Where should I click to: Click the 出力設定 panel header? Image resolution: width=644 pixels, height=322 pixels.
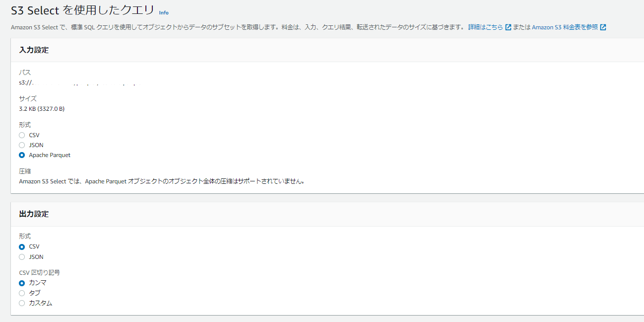[35, 214]
